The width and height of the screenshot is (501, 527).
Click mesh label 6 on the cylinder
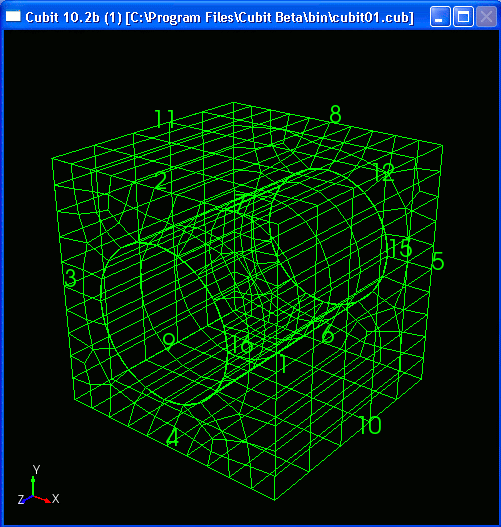click(x=327, y=334)
